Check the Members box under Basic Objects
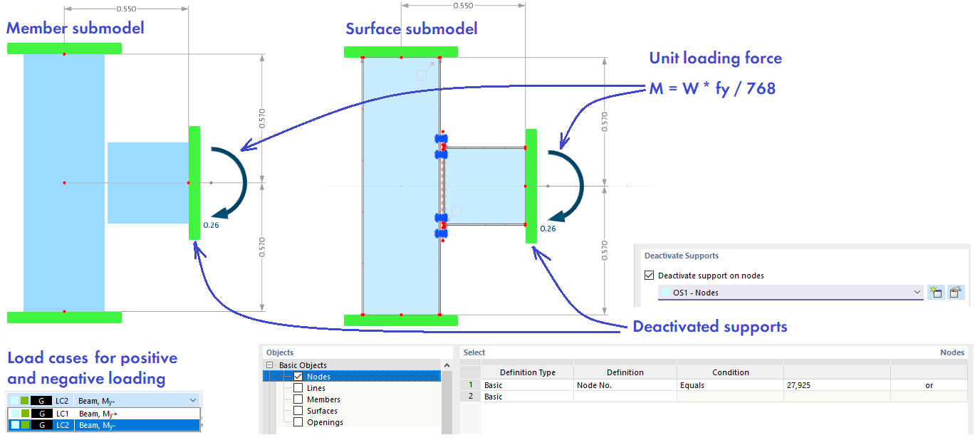 [298, 399]
